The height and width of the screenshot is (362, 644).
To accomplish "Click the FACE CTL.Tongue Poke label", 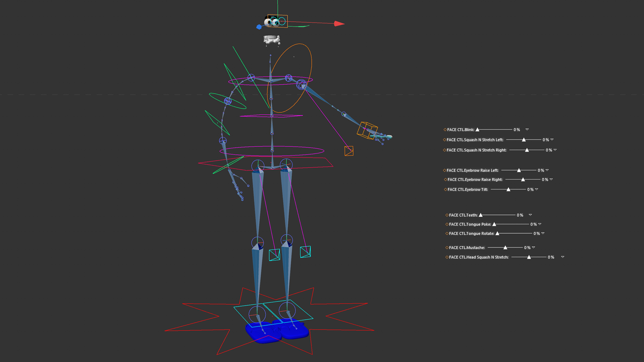I will pos(470,224).
